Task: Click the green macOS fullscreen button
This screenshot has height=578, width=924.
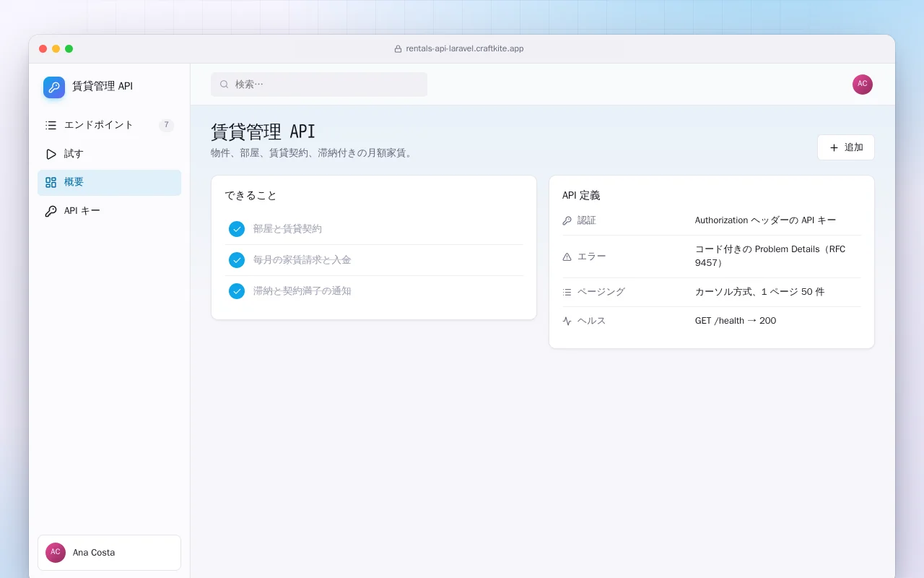Action: tap(69, 49)
